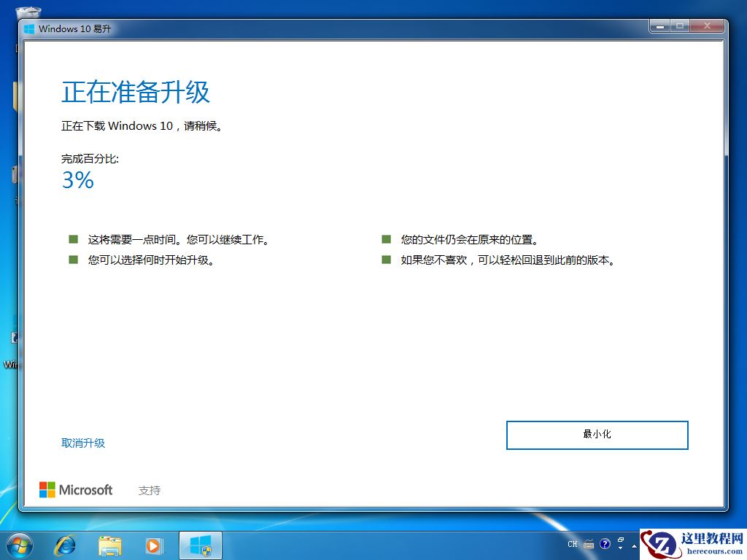The width and height of the screenshot is (747, 560).
Task: Launch Internet Explorer from the taskbar
Action: click(x=65, y=545)
